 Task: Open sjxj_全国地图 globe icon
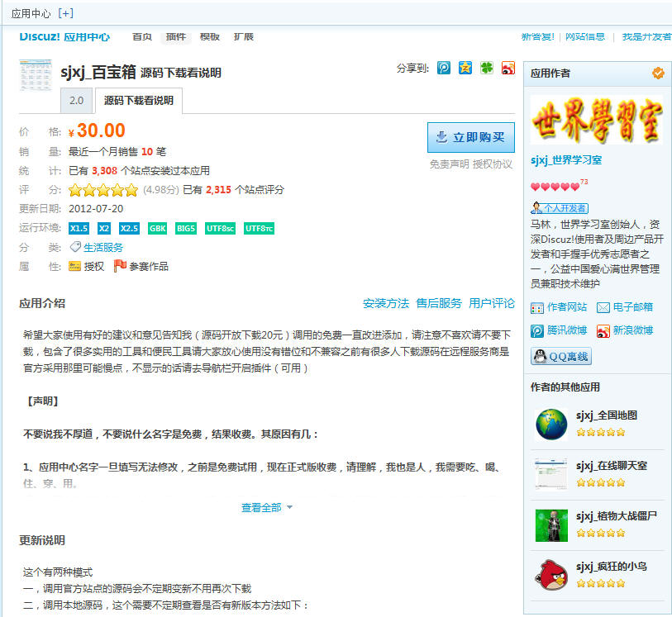pos(551,425)
